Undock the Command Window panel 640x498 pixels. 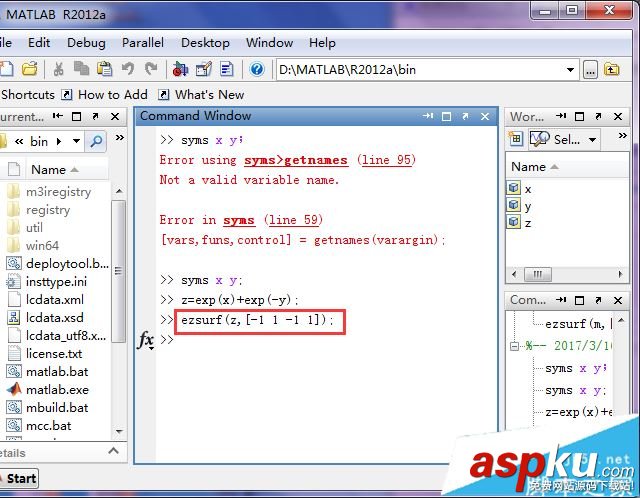[x=465, y=117]
